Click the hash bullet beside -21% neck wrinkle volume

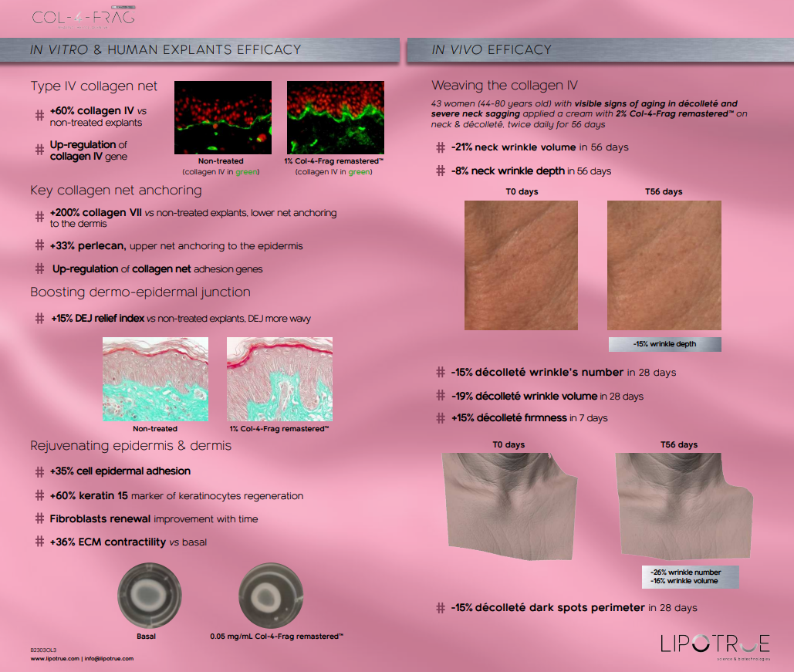441,147
